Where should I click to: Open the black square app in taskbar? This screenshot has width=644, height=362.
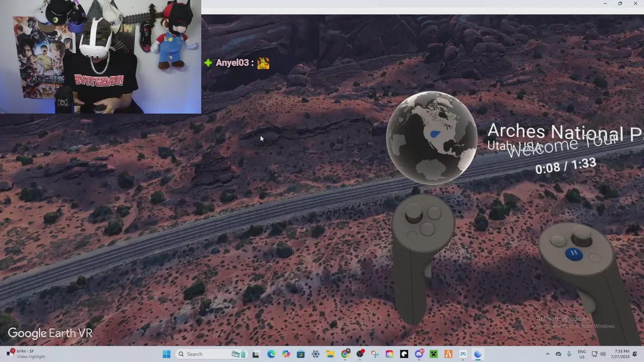[404, 354]
